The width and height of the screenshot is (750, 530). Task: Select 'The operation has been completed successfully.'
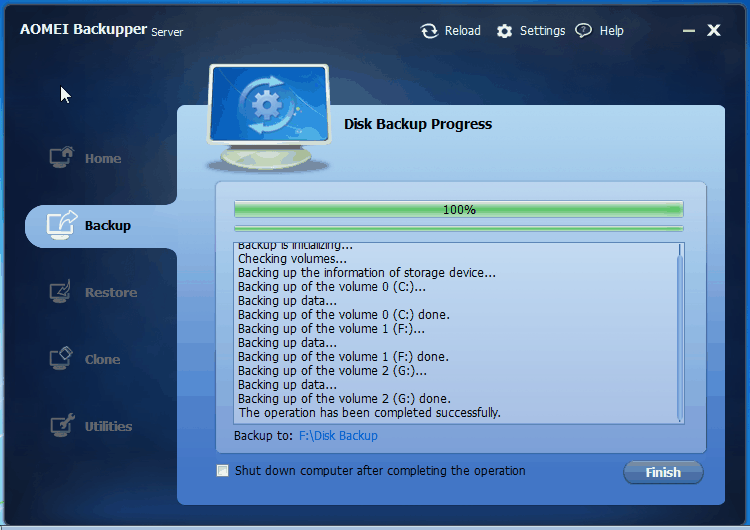(x=370, y=413)
